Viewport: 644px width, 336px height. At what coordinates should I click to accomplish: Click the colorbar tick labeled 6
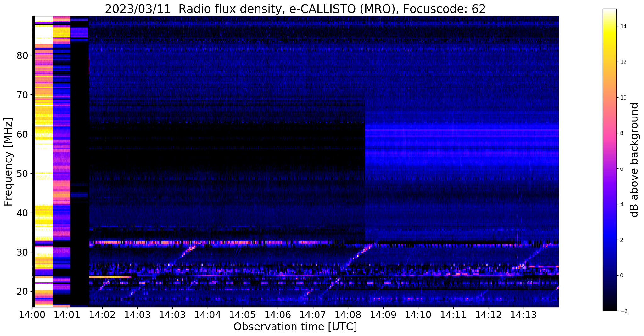[x=621, y=169]
